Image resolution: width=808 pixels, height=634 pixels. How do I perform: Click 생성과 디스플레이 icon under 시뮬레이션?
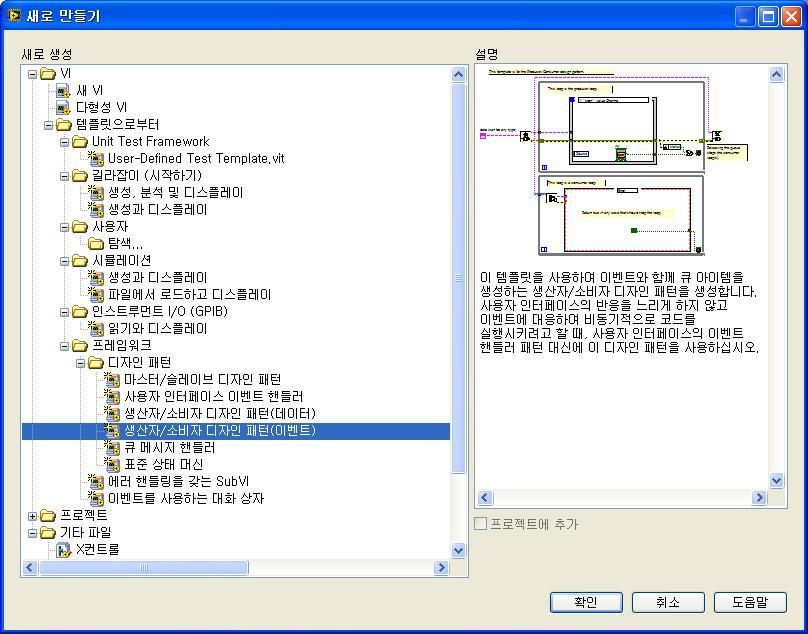click(95, 278)
